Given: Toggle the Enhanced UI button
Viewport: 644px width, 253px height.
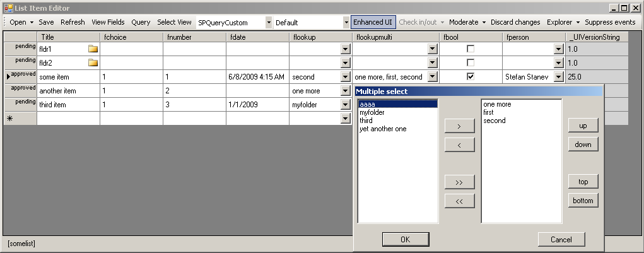Looking at the screenshot, I should coord(373,22).
